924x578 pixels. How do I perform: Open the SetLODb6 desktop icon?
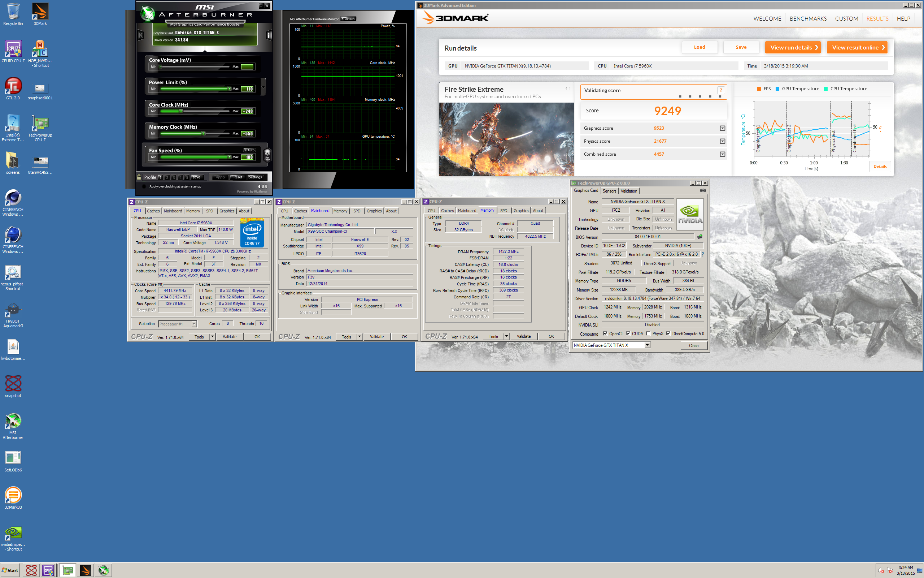(13, 461)
